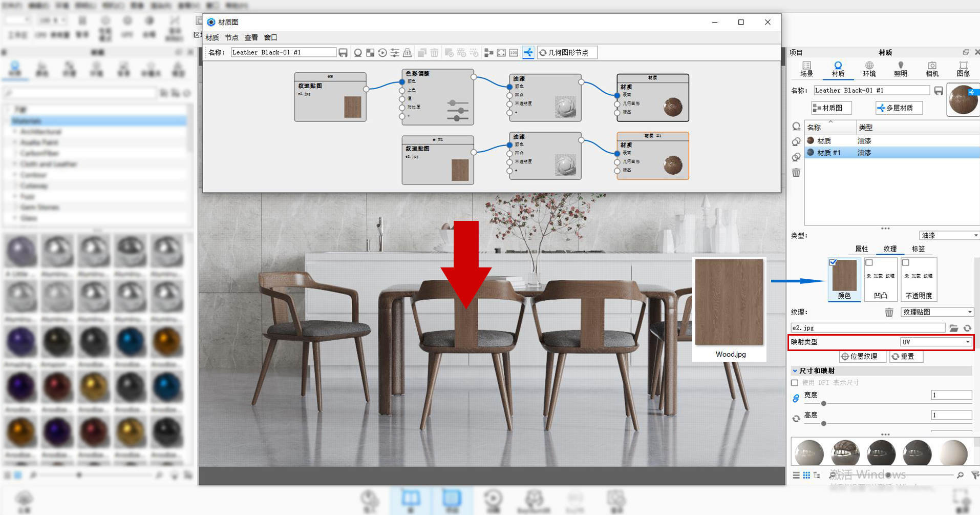Select the Lighting panel 照明 icon
Image resolution: width=980 pixels, height=515 pixels.
901,68
